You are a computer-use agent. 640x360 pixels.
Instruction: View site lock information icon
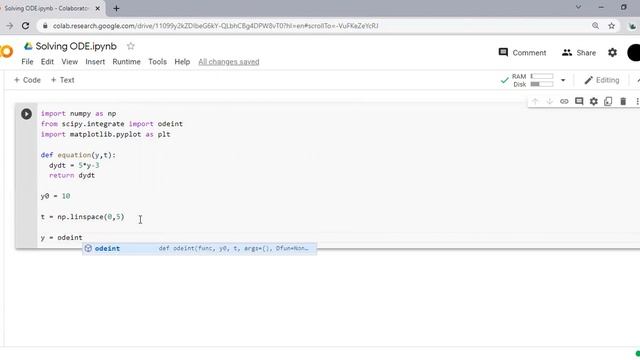pos(45,26)
